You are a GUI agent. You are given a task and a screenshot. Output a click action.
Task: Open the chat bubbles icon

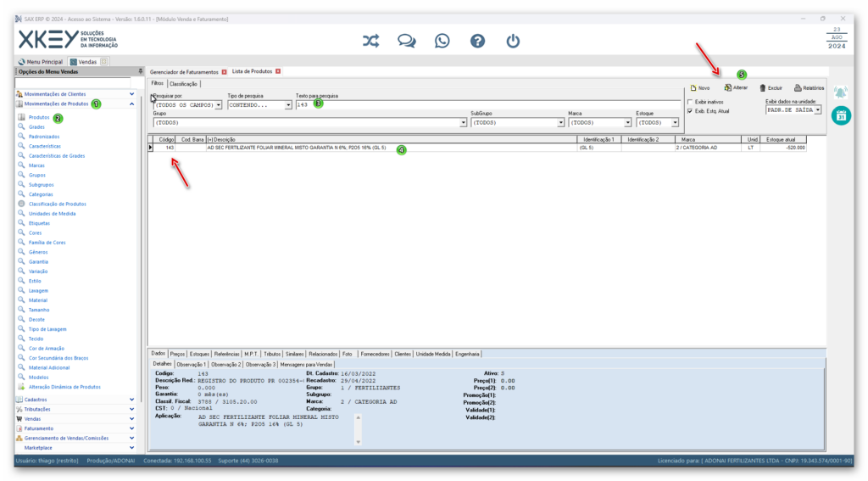[x=406, y=41]
